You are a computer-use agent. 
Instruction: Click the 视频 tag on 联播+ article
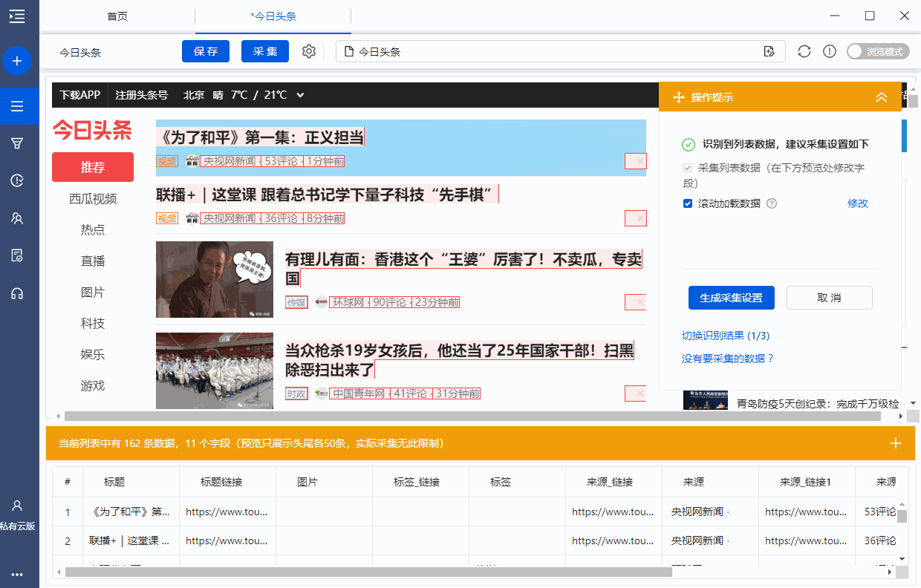[167, 218]
